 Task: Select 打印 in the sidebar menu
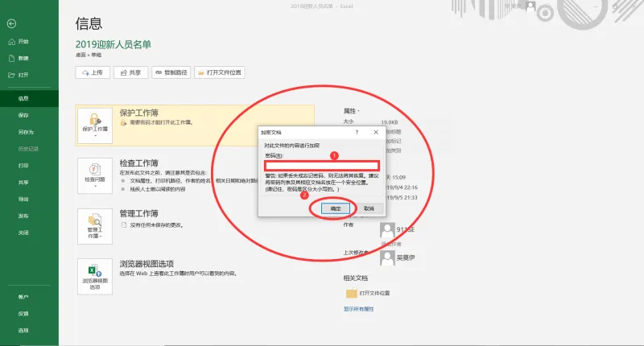point(23,166)
